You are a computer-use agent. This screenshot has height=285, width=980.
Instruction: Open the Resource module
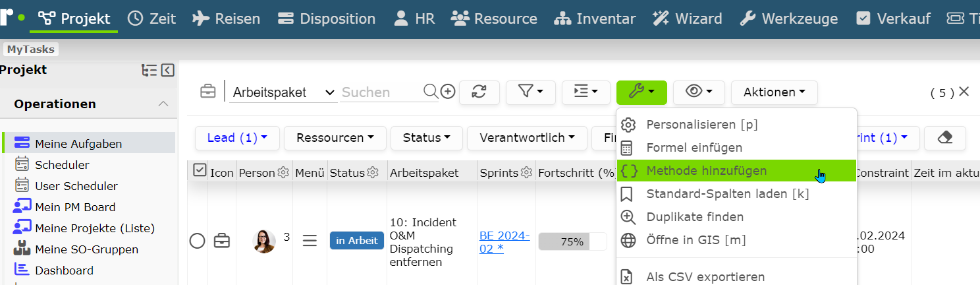495,18
